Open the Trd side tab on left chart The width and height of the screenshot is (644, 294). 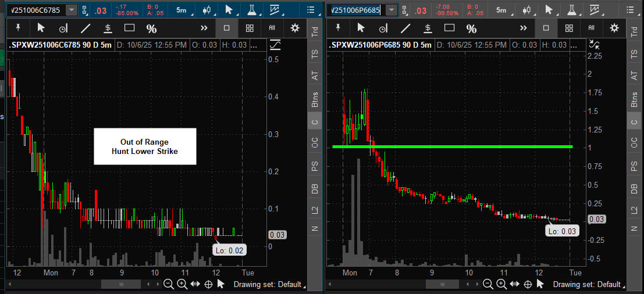tap(315, 32)
